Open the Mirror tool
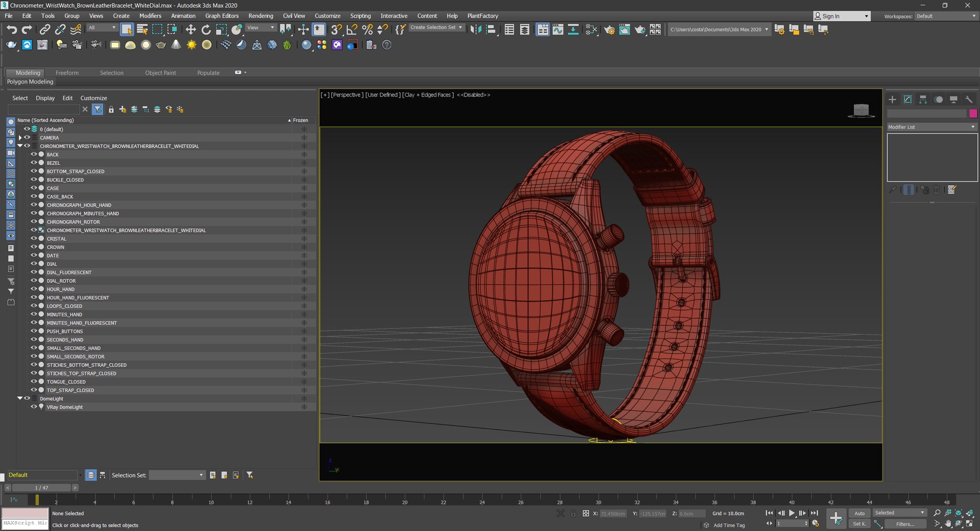Screen dimensions: 980x531 (x=476, y=30)
